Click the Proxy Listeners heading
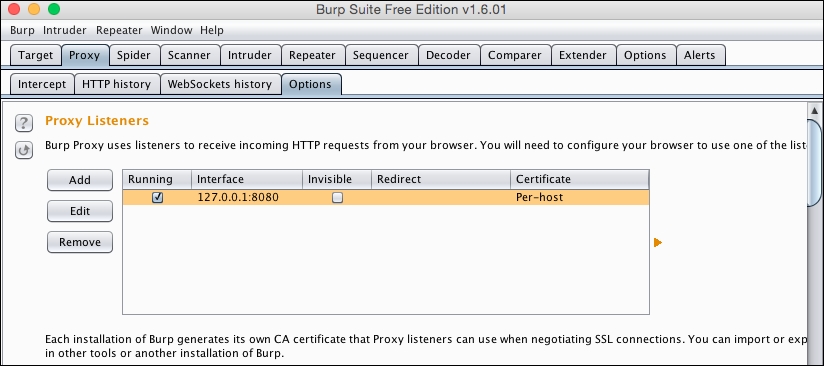This screenshot has height=366, width=824. pyautogui.click(x=97, y=121)
